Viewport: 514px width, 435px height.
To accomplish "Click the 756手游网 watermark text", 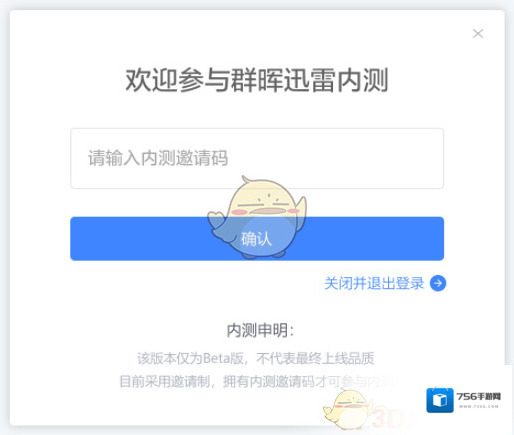I will 479,396.
